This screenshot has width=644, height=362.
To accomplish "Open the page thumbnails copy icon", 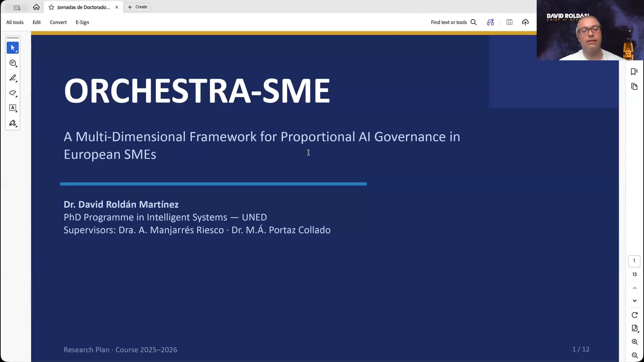I will 634,87.
